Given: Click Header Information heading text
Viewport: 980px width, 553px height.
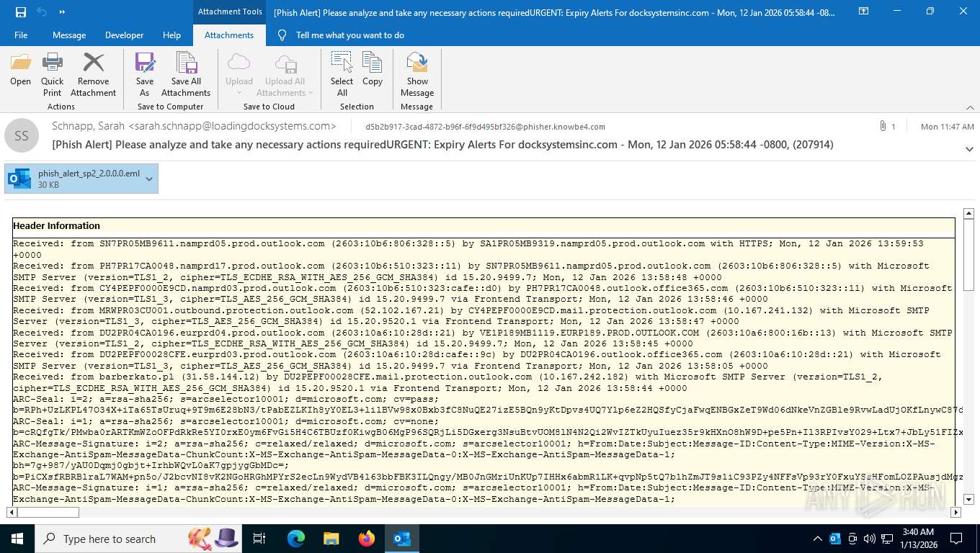Looking at the screenshot, I should coord(56,225).
